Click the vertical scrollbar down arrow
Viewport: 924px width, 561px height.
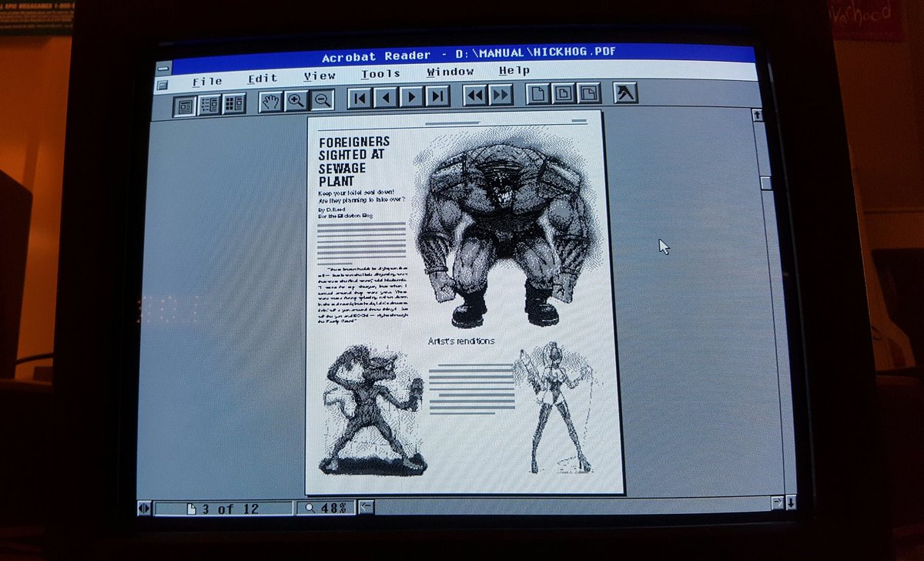(791, 503)
